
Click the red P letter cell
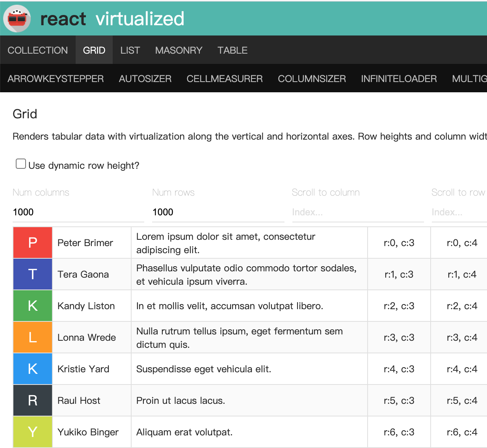(x=33, y=243)
